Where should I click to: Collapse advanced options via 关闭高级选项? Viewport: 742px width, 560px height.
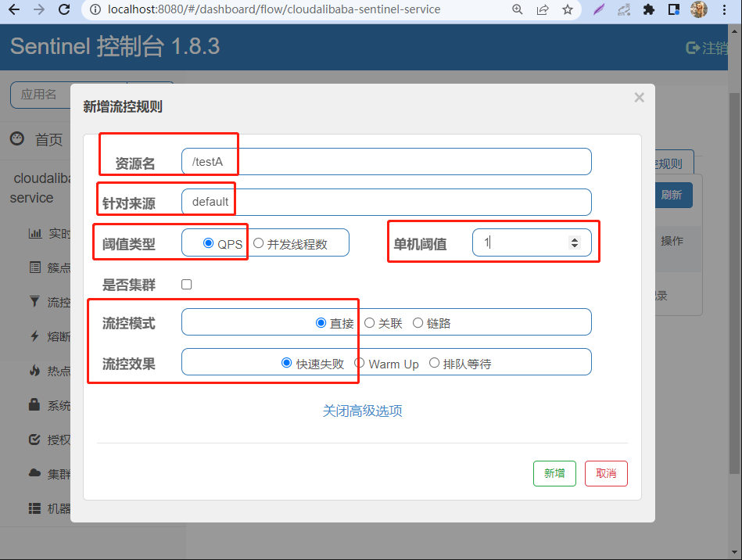(363, 411)
